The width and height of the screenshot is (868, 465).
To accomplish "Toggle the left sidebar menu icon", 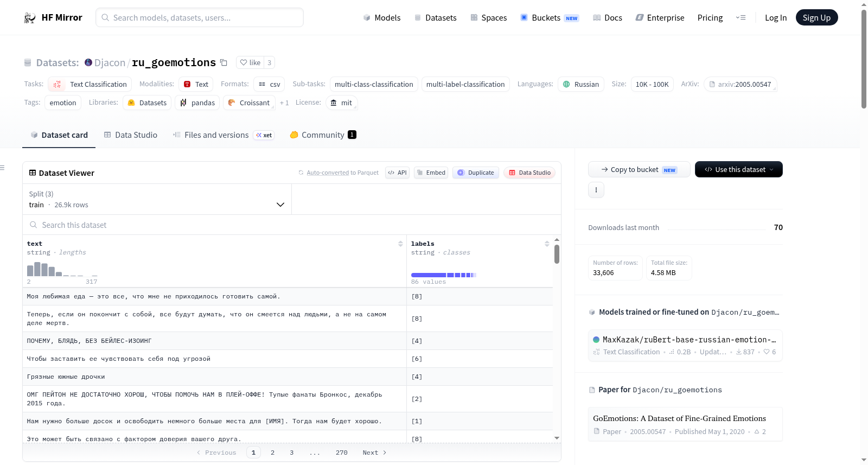I will 2,168.
